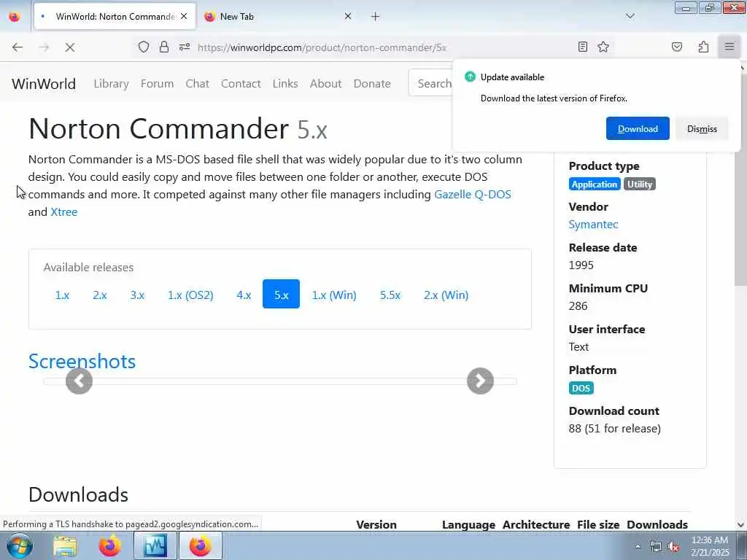
Task: Click the network tray icon
Action: tap(656, 547)
